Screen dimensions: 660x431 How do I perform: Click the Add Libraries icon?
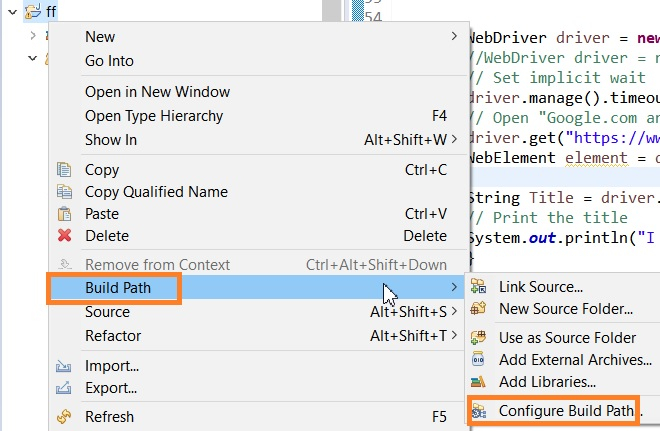click(x=478, y=381)
